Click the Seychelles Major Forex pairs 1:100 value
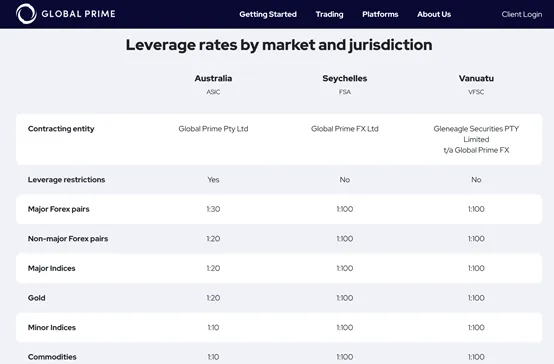Viewport: 554px width, 364px height. pyautogui.click(x=345, y=209)
